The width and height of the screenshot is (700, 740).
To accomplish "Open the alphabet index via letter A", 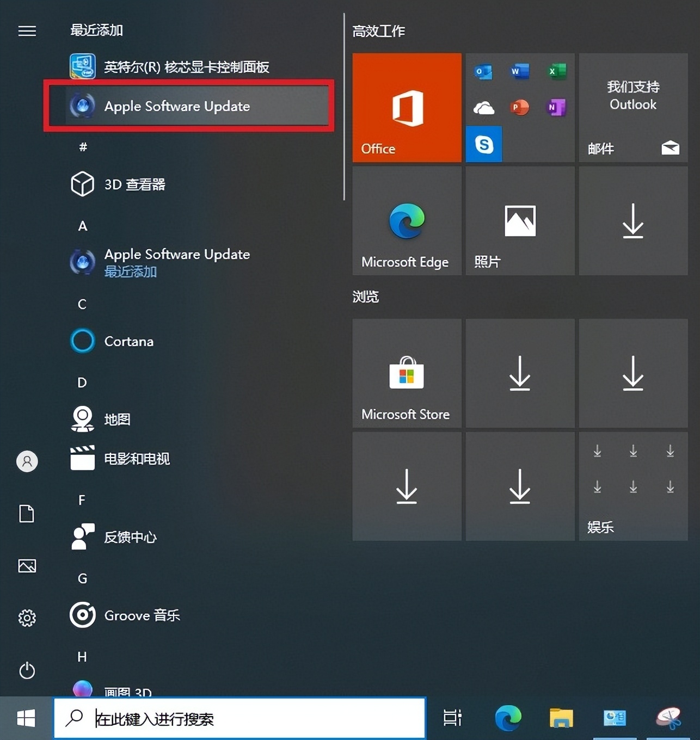I will pyautogui.click(x=82, y=226).
